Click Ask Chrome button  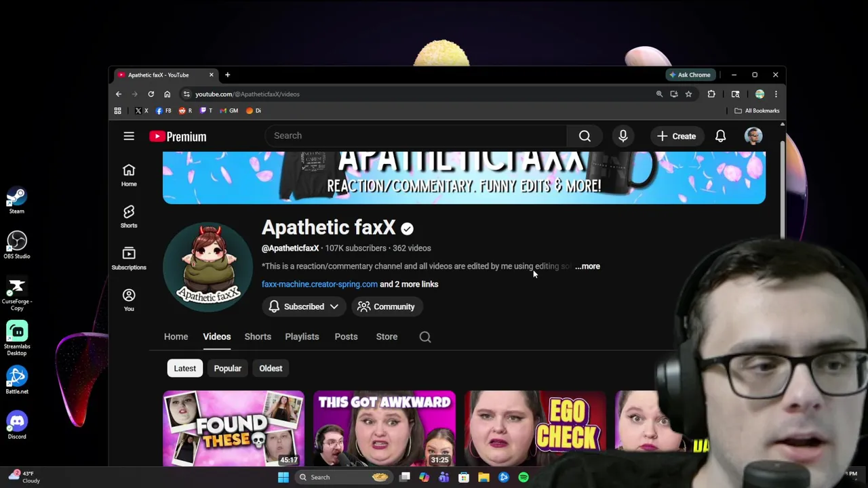[x=690, y=75]
